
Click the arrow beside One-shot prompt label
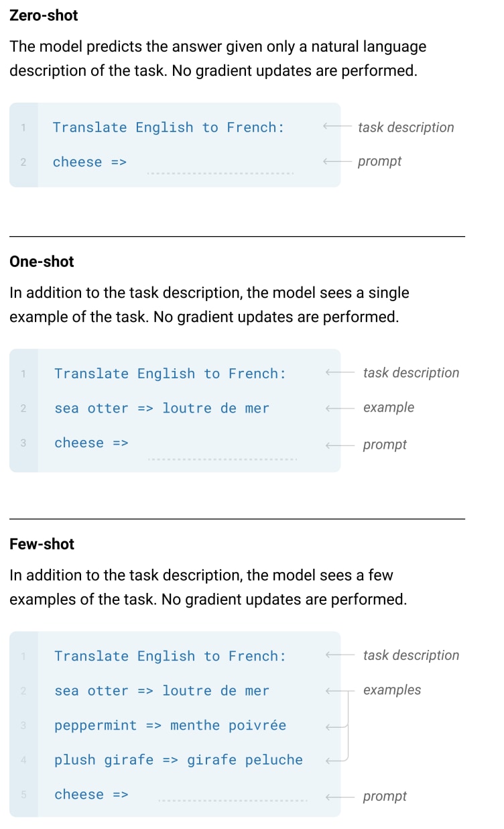pos(338,445)
